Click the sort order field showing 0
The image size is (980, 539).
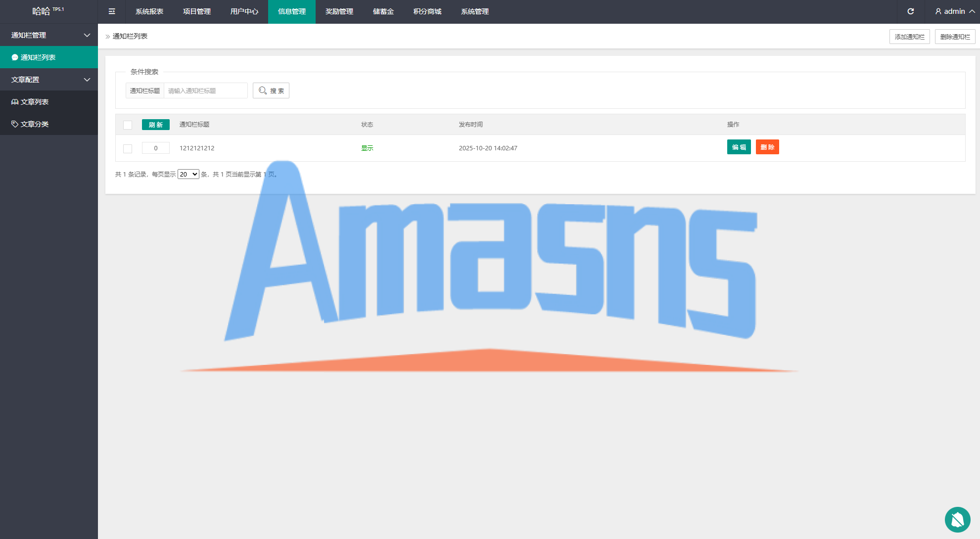click(x=155, y=148)
